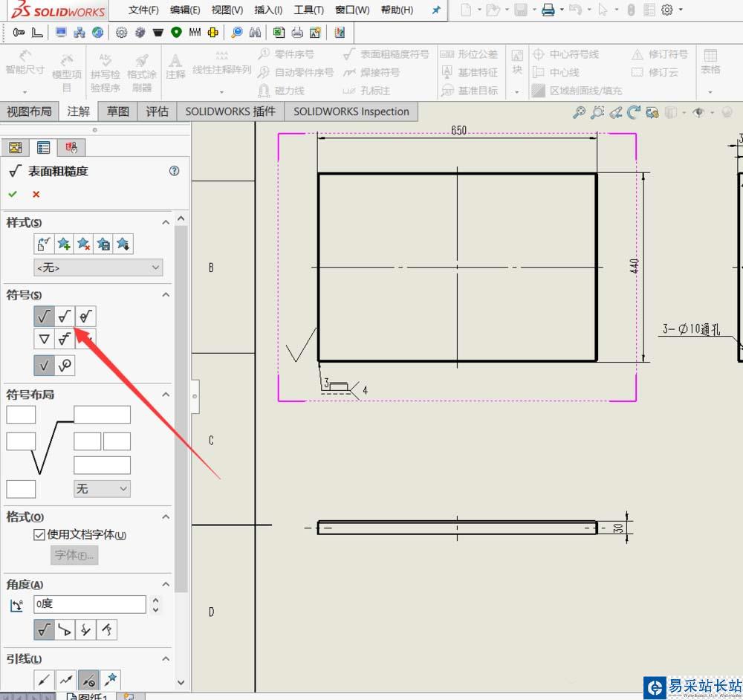Open the Feature Manager design tree tab
Screen dimensions: 743x700
tap(15, 147)
